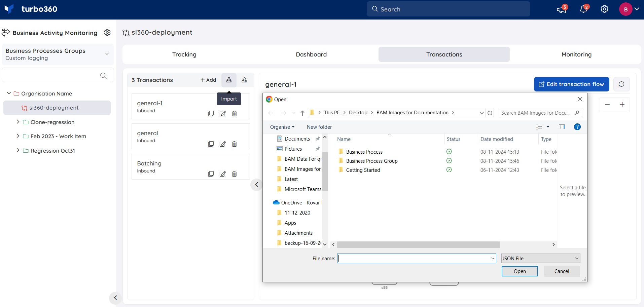Zoom out with the minus icon

pyautogui.click(x=607, y=104)
